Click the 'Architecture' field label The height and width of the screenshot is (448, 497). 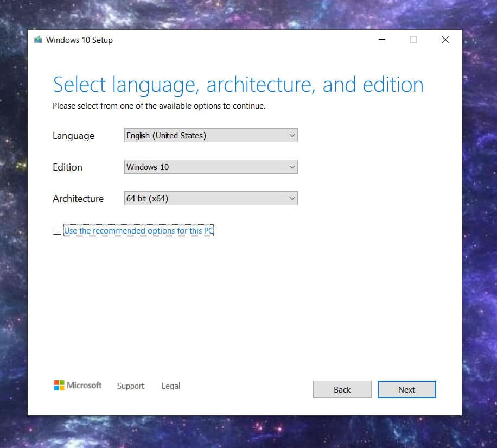click(78, 199)
